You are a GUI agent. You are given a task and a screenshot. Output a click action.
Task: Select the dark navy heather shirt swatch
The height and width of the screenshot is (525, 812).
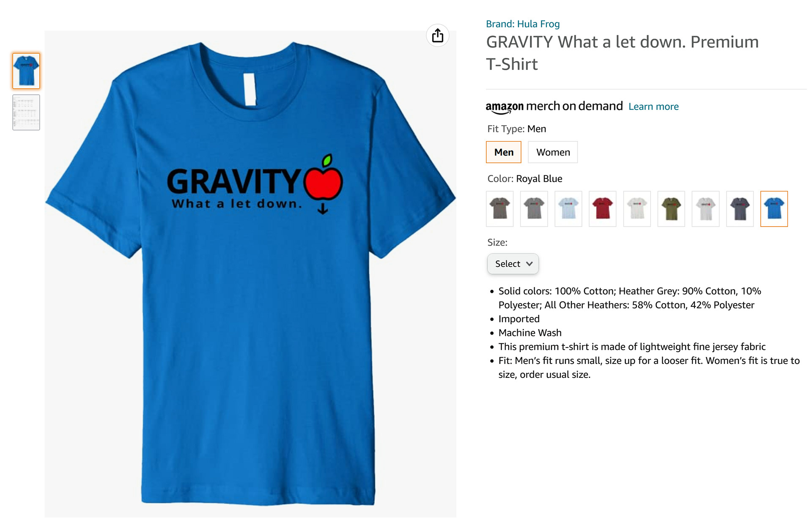click(740, 209)
